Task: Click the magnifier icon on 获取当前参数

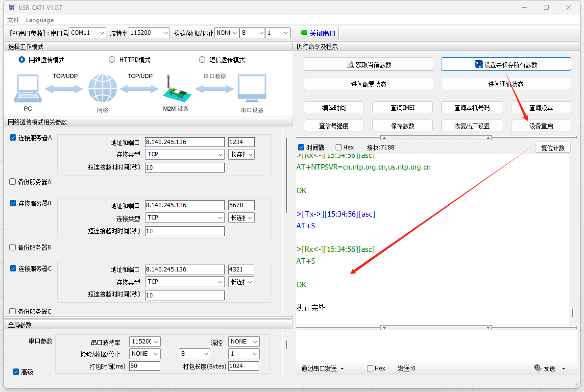Action: 350,64
